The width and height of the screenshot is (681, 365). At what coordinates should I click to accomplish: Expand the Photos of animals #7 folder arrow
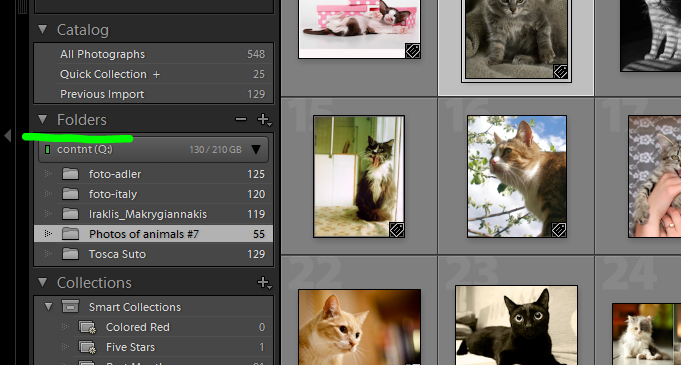48,234
